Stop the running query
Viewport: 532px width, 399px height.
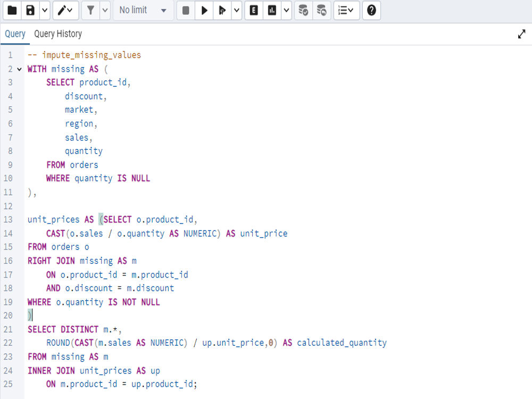click(186, 10)
